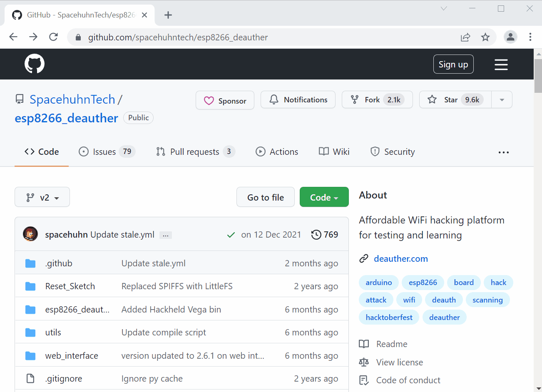Expand commit message ellipsis
The height and width of the screenshot is (392, 542).
pos(166,235)
